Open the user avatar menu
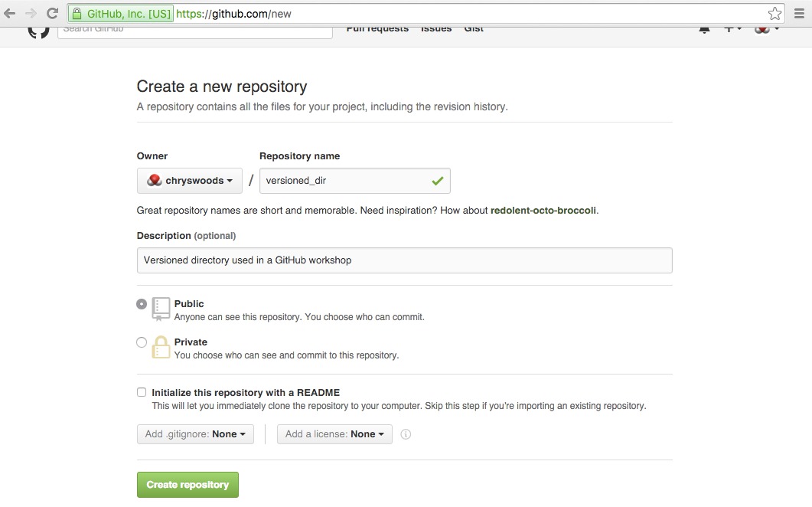 766,30
